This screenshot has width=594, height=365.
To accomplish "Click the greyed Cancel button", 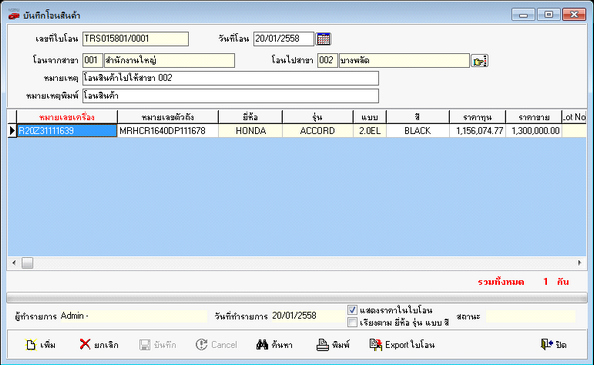I will 216,345.
